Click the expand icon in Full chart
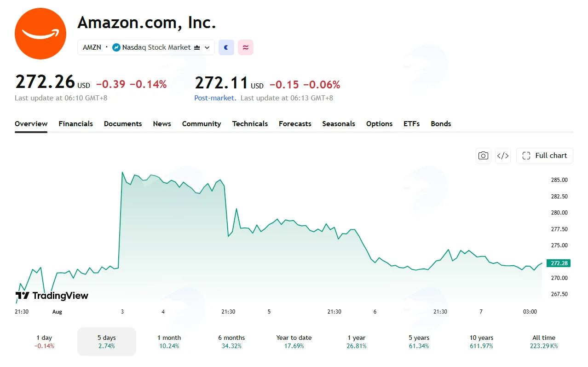This screenshot has width=588, height=367. point(526,156)
